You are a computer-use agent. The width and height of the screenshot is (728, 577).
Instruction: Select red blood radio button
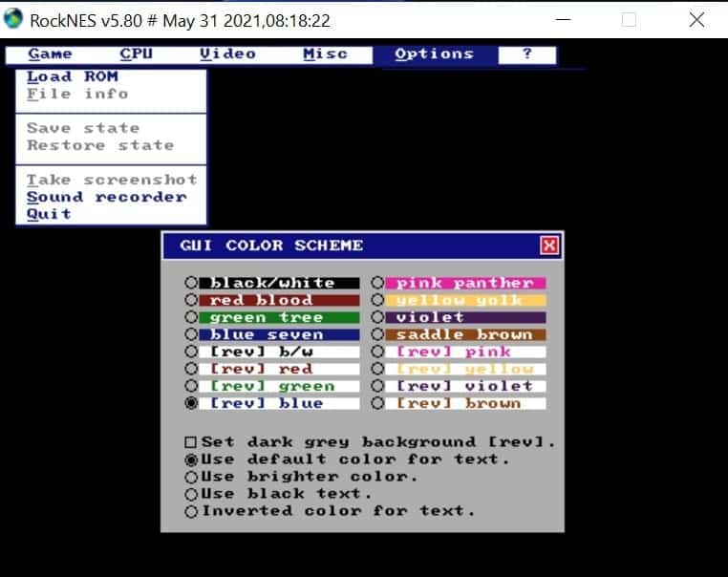(x=191, y=299)
